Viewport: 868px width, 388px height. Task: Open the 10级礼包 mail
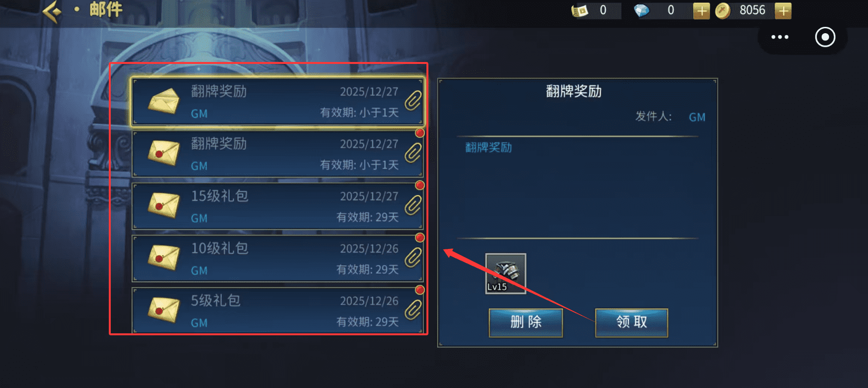(278, 258)
